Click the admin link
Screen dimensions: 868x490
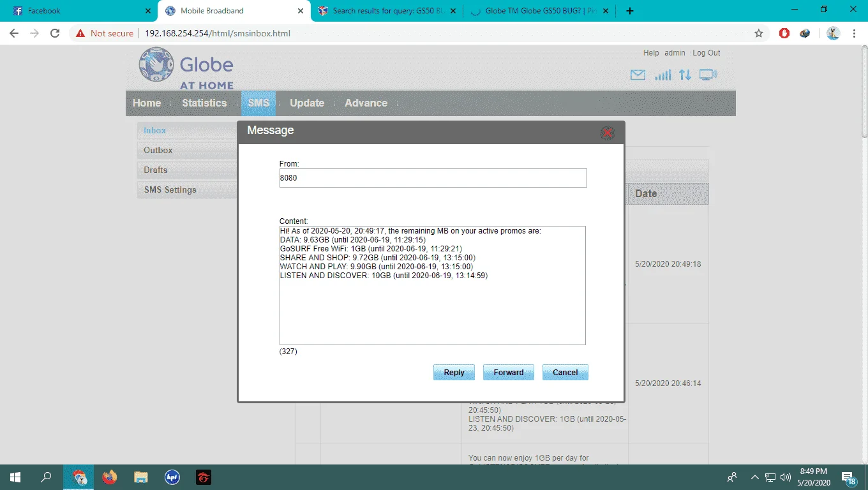click(675, 53)
